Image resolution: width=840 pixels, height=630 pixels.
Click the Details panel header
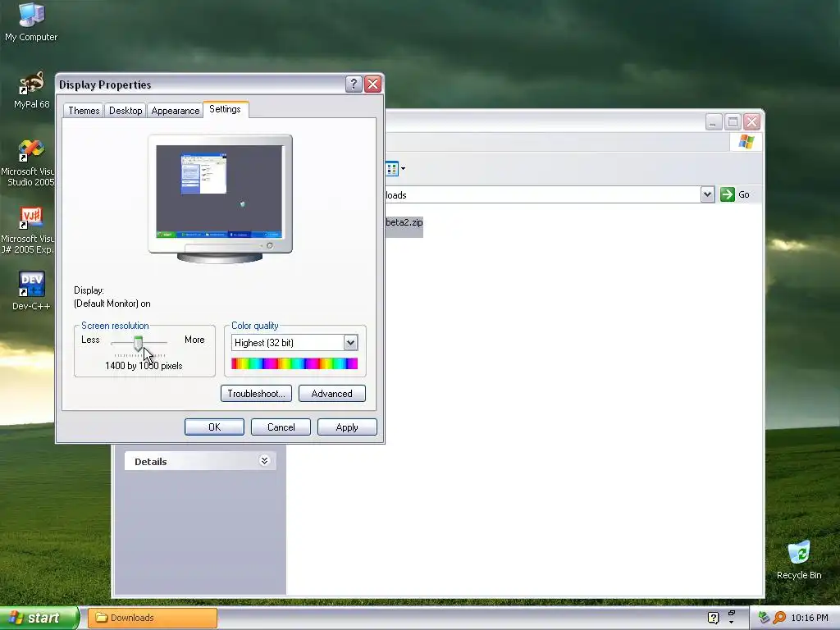(200, 461)
